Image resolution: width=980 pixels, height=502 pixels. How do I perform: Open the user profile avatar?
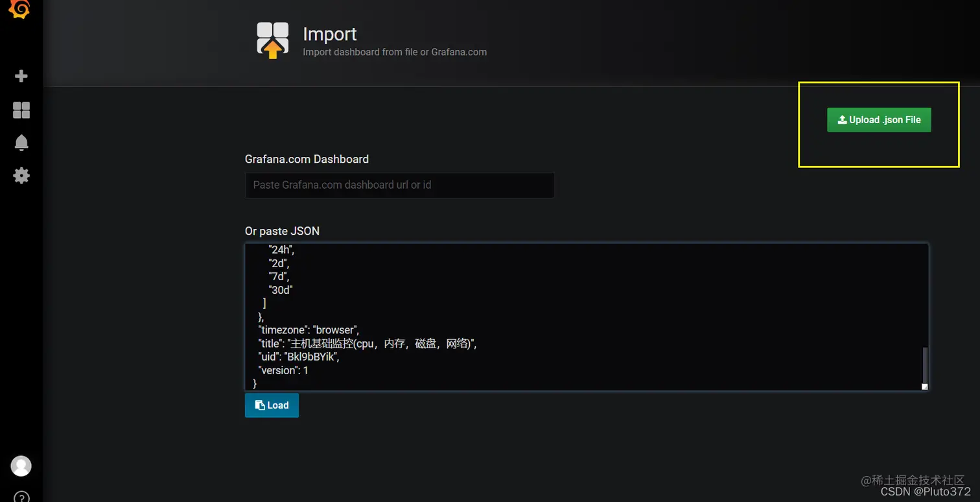tap(21, 466)
